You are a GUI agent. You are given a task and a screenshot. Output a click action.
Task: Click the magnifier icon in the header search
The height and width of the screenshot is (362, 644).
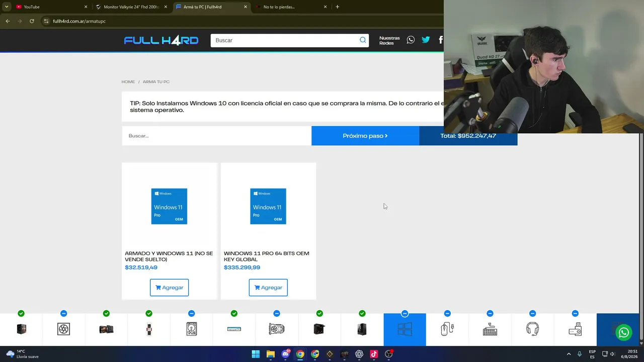363,40
